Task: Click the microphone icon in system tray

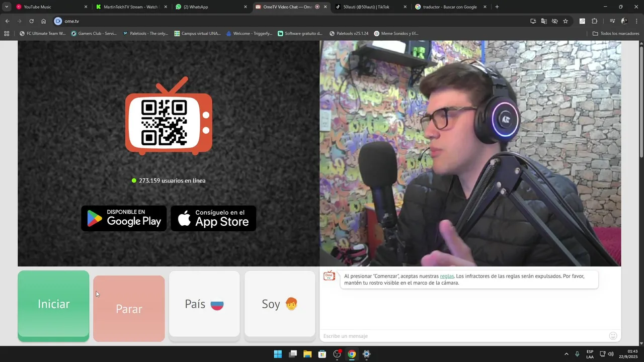Action: 577,354
